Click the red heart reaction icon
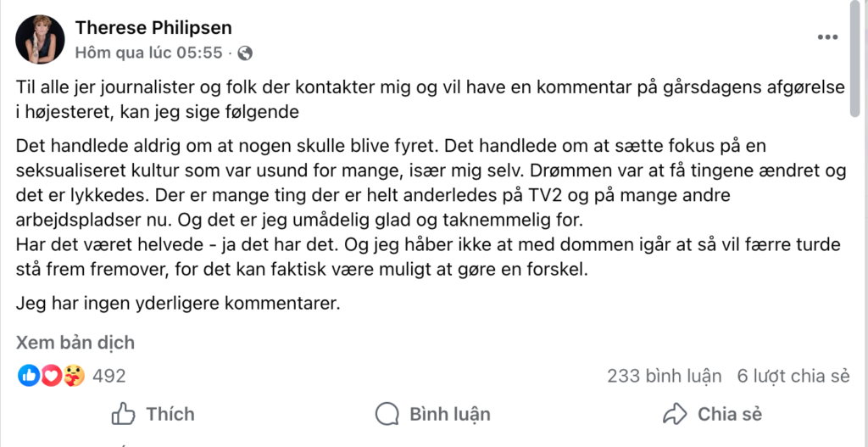Image resolution: width=868 pixels, height=447 pixels. [x=52, y=376]
